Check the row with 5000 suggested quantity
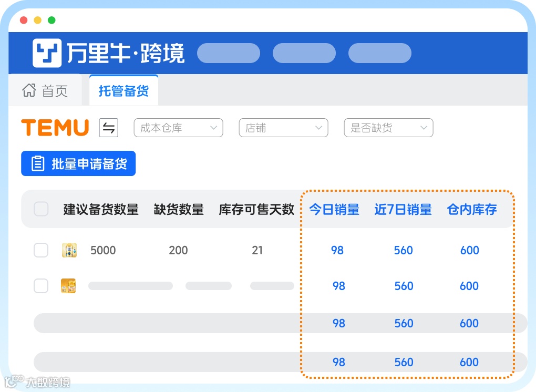The image size is (536, 392). pos(41,250)
